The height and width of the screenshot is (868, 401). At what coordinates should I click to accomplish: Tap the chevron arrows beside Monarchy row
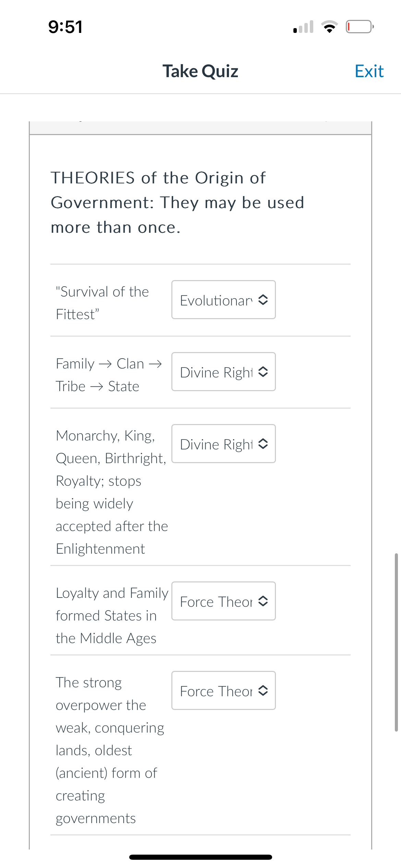(x=263, y=444)
